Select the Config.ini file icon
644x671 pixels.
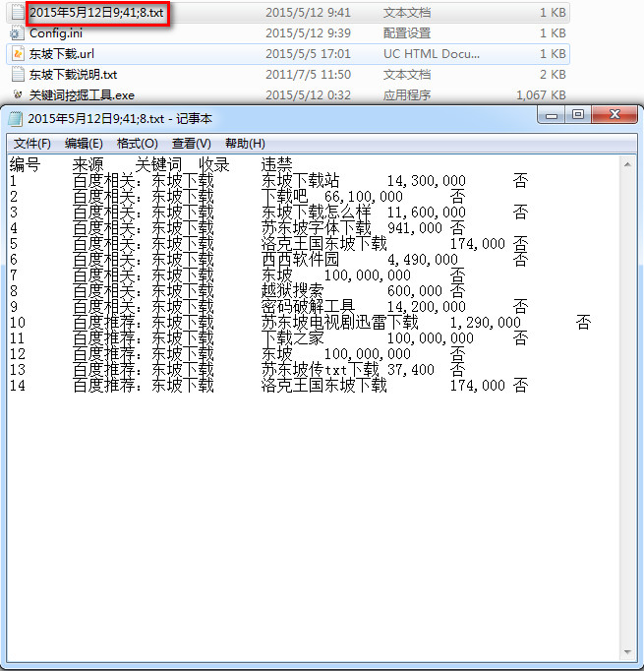17,32
